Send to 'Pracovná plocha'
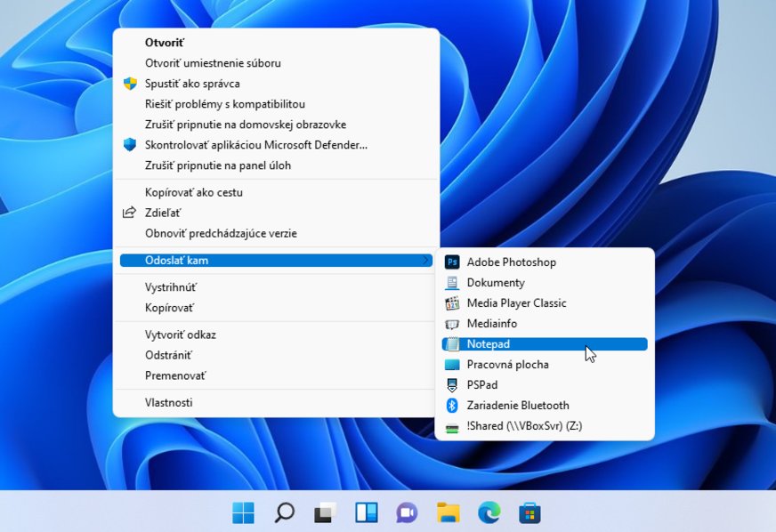 point(507,365)
